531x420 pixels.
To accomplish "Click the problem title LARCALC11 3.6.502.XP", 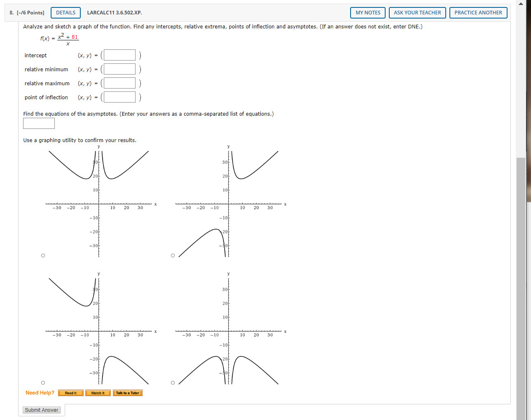I will point(114,13).
